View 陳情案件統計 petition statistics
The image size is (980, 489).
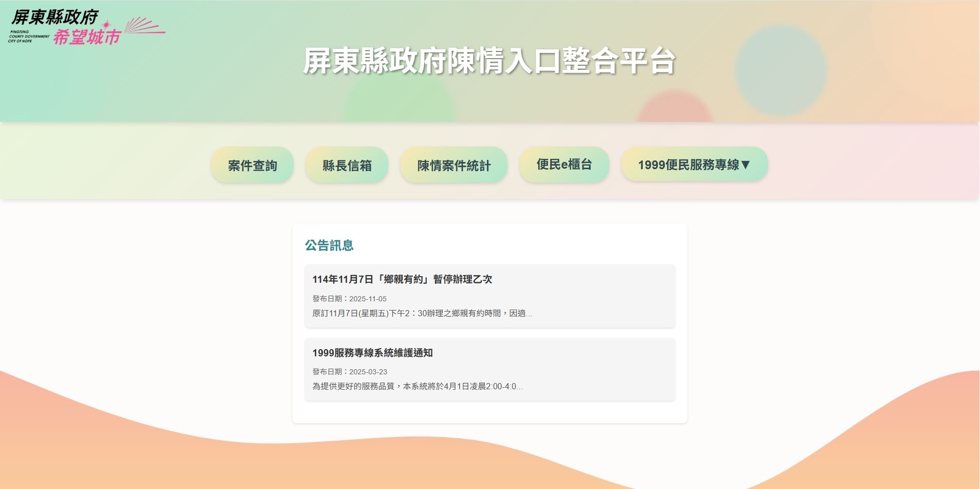pyautogui.click(x=453, y=165)
